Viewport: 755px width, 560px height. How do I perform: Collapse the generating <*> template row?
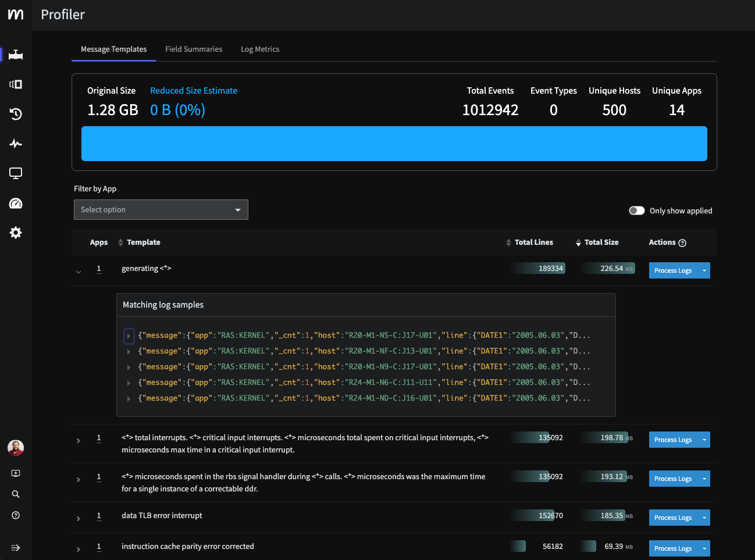[79, 272]
